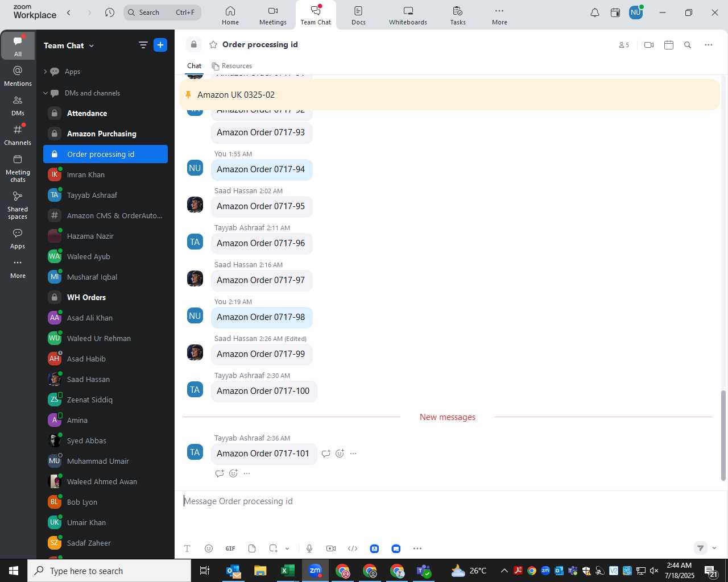Open the Home tab
This screenshot has width=728, height=582.
pos(230,15)
